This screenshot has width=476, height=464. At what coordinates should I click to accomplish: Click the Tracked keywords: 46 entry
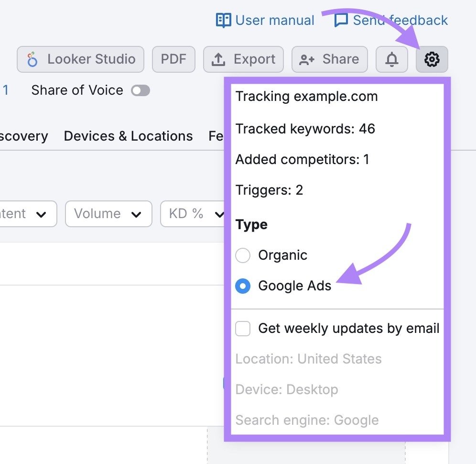point(305,129)
